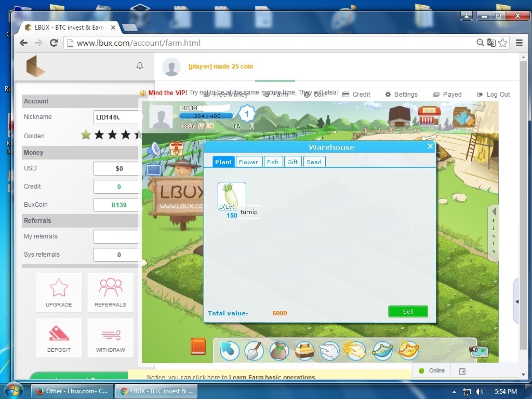This screenshot has height=399, width=532.
Task: Click the address bar URL
Action: [138, 43]
